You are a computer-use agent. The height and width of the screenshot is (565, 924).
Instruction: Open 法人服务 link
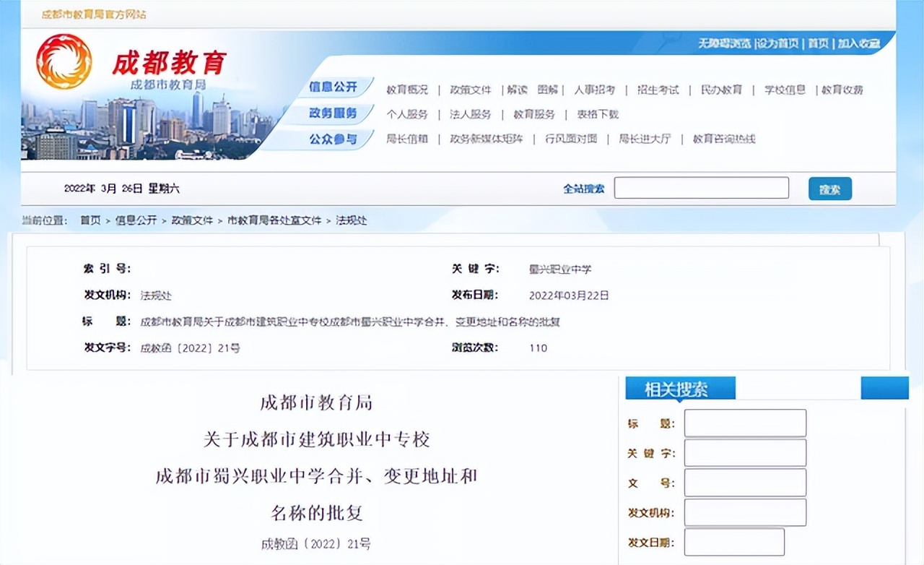tap(471, 114)
